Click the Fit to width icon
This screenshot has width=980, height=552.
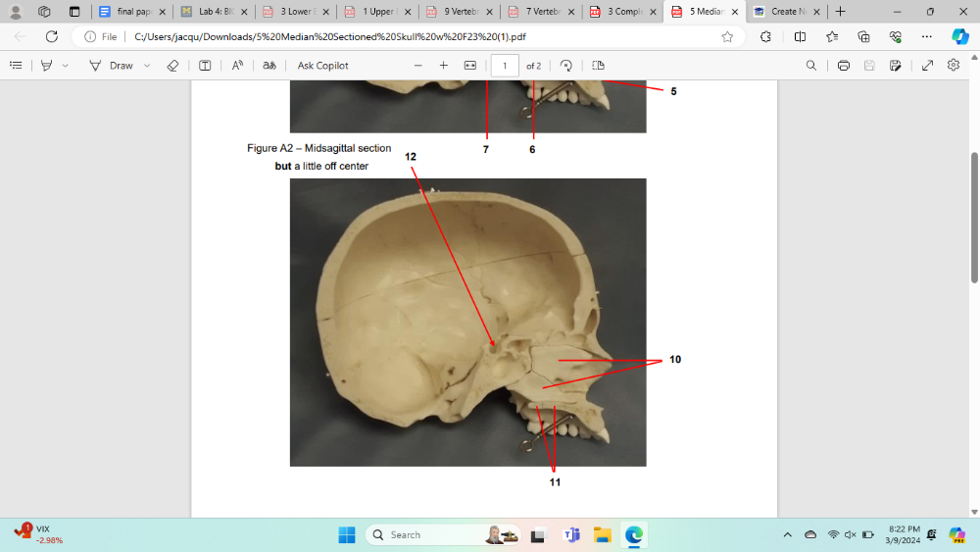point(469,66)
